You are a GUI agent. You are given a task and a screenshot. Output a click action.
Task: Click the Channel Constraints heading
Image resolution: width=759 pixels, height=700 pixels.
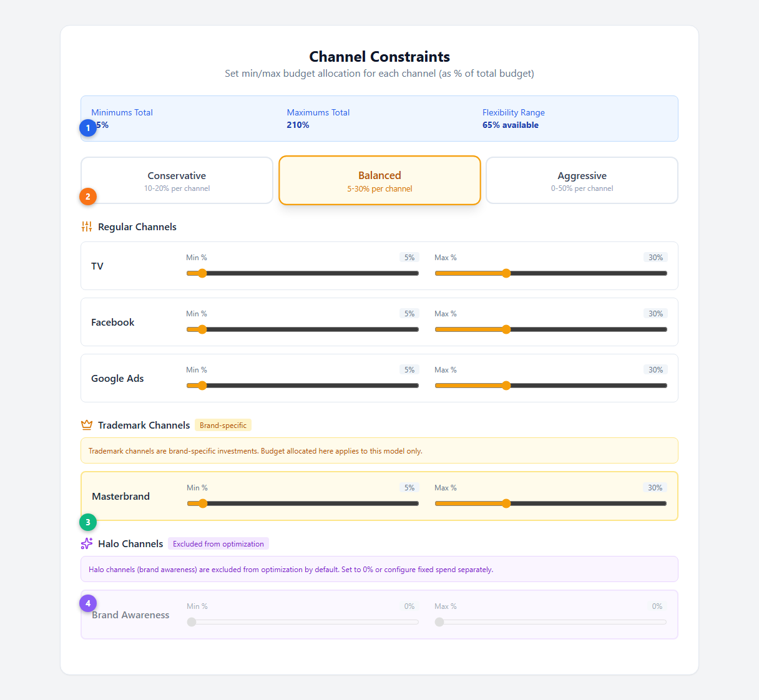click(x=379, y=57)
